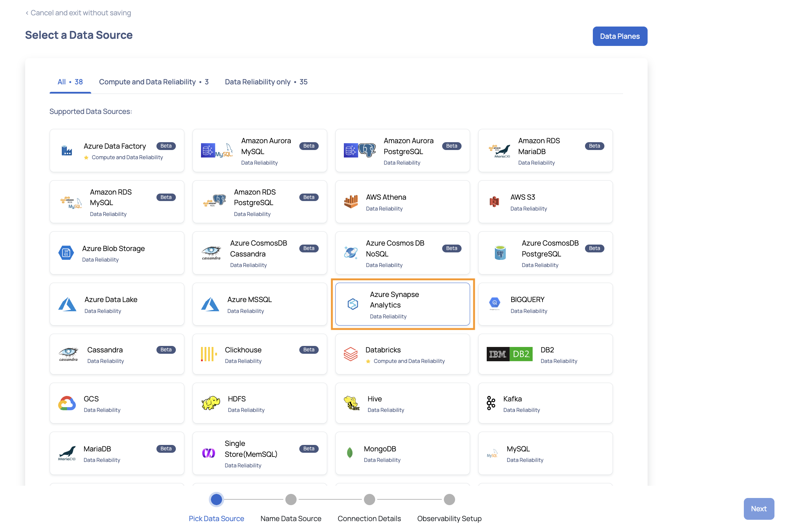Click the MariaDB seal logo in MariaDB card

pyautogui.click(x=67, y=454)
